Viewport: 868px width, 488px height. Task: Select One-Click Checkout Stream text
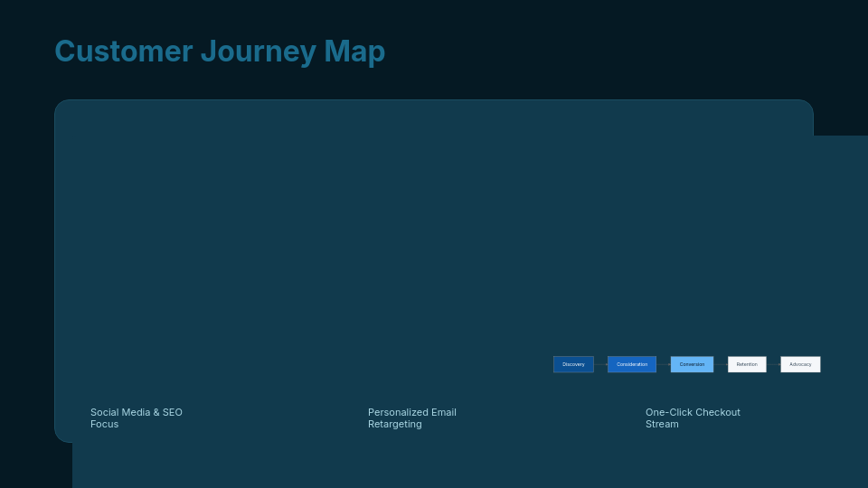click(693, 418)
